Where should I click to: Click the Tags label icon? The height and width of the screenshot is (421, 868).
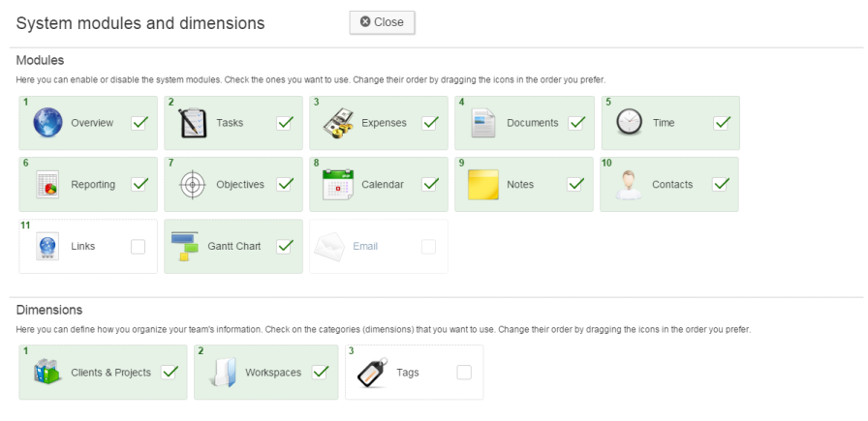pos(373,373)
